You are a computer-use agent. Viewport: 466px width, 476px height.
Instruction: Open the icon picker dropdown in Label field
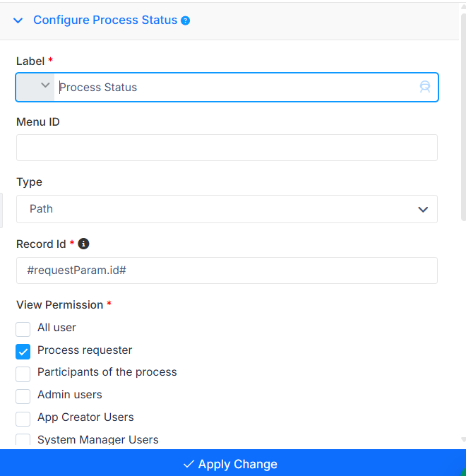coord(35,87)
